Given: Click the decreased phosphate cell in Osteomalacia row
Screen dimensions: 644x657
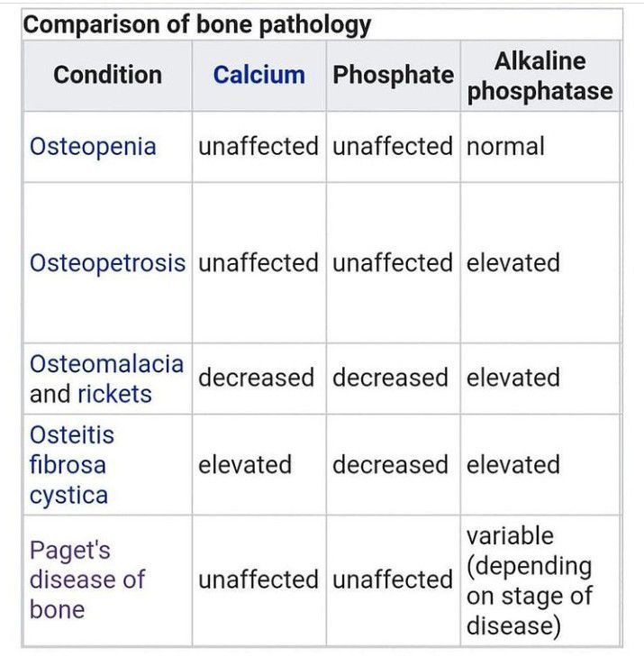Looking at the screenshot, I should [x=390, y=378].
